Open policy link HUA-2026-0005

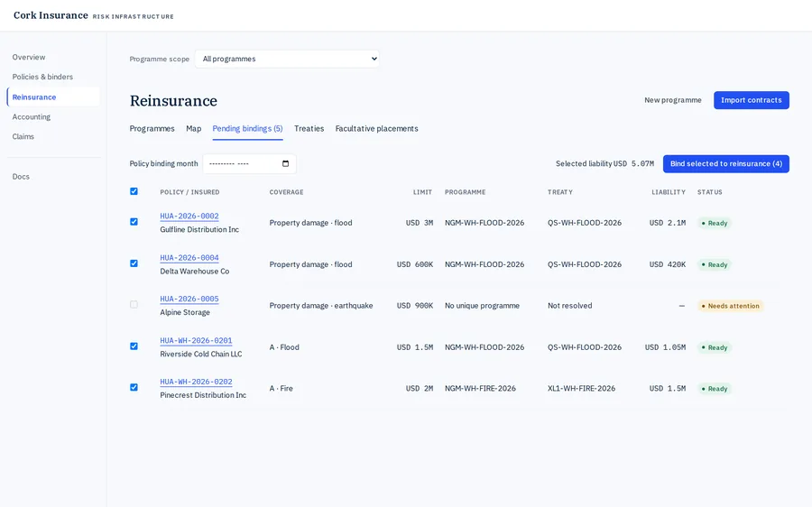189,299
